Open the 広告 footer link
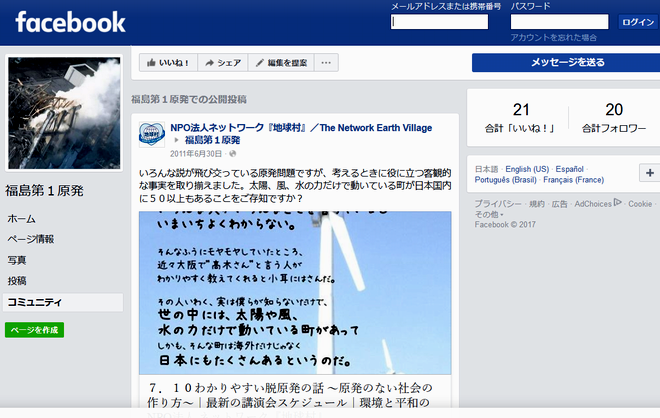 (559, 204)
